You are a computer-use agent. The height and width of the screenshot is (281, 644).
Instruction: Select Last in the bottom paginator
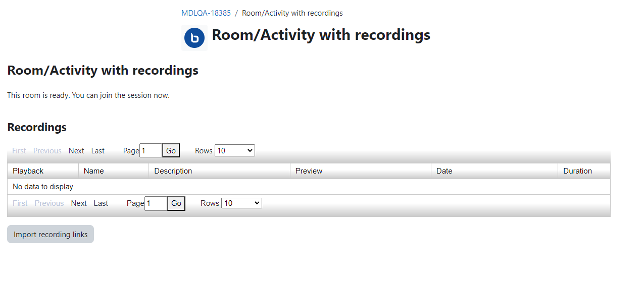tap(101, 203)
